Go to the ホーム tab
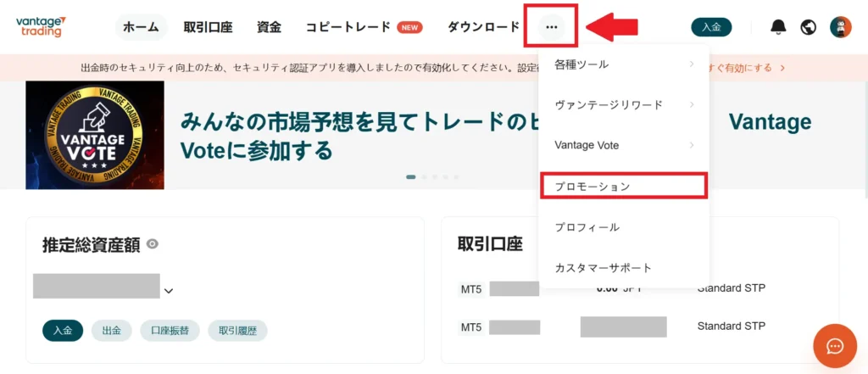Image resolution: width=868 pixels, height=374 pixels. [141, 26]
